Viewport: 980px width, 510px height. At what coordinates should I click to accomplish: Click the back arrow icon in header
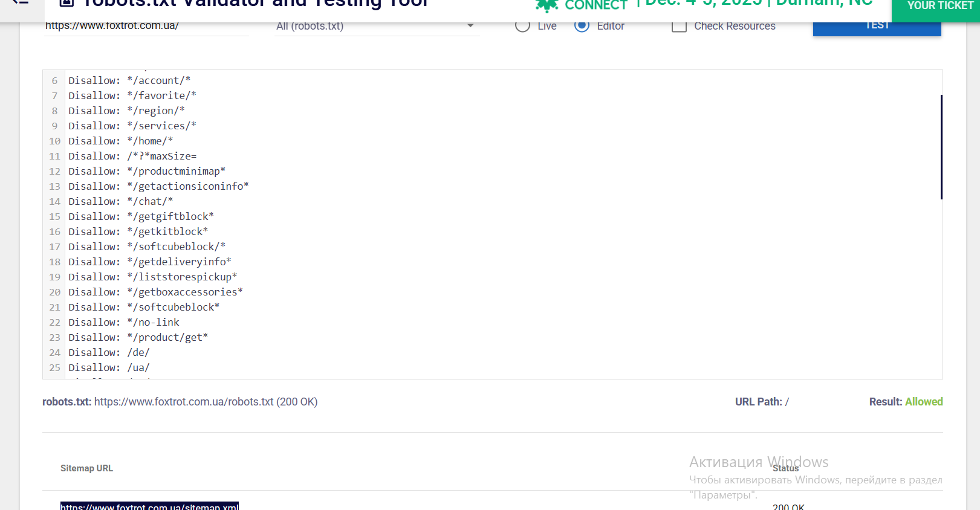pyautogui.click(x=21, y=2)
